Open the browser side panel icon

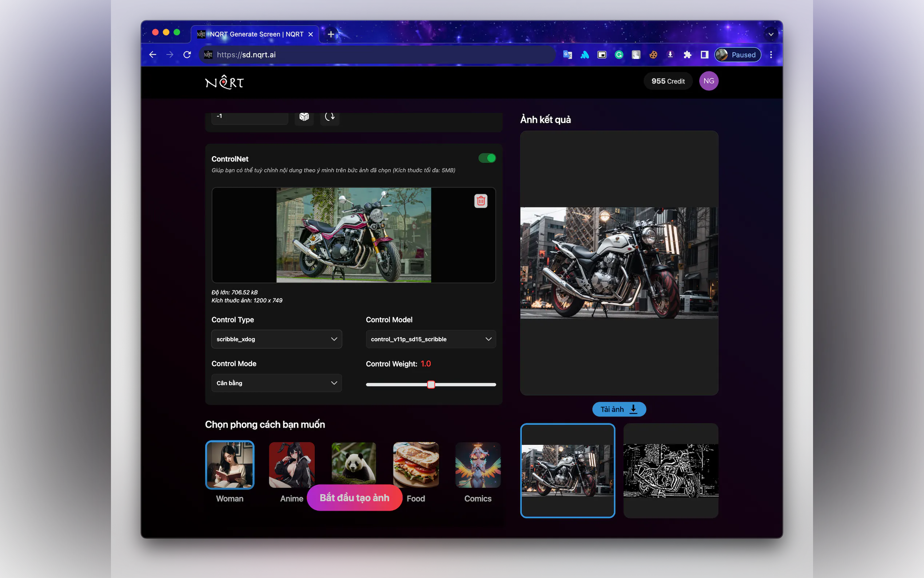(704, 55)
